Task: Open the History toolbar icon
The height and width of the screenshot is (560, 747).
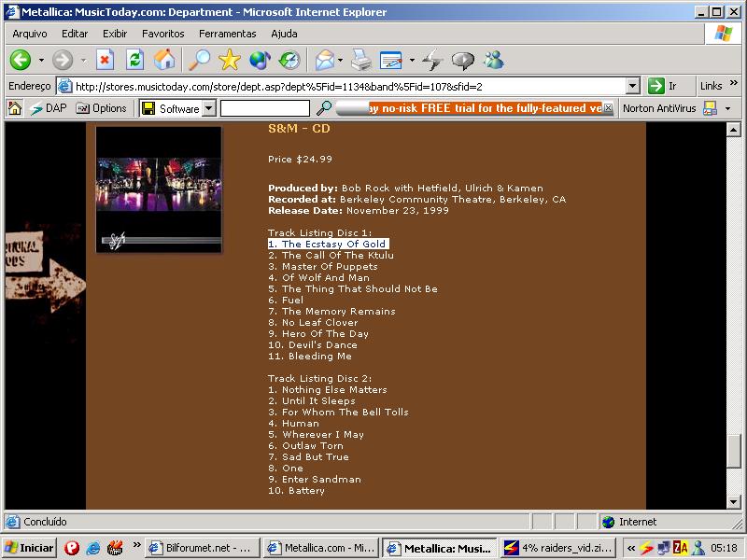Action: (x=289, y=60)
